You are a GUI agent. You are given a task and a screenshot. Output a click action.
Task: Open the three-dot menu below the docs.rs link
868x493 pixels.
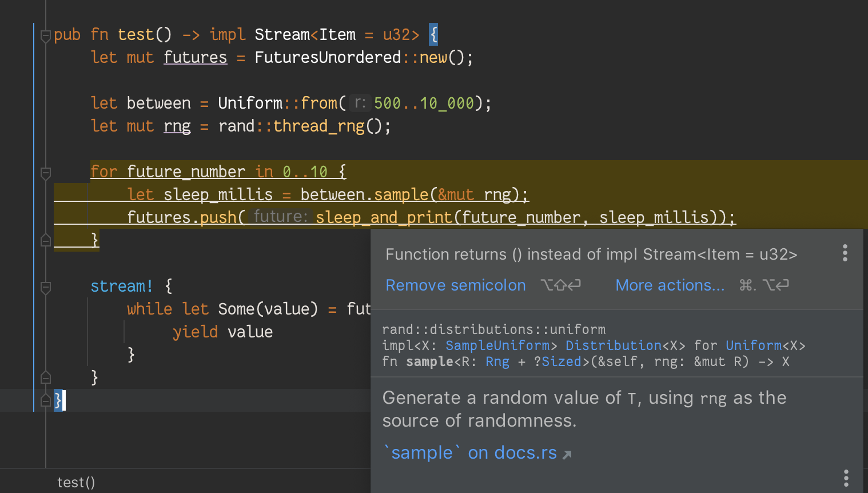coord(846,478)
